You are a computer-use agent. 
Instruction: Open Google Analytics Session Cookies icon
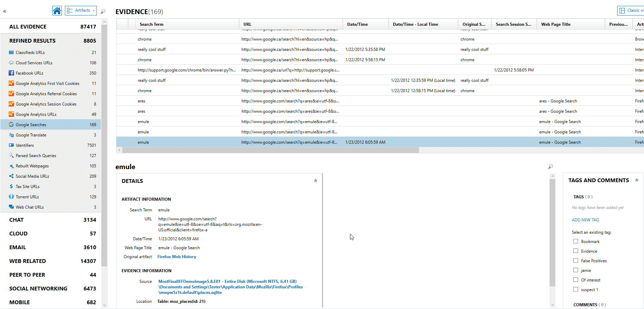point(11,104)
